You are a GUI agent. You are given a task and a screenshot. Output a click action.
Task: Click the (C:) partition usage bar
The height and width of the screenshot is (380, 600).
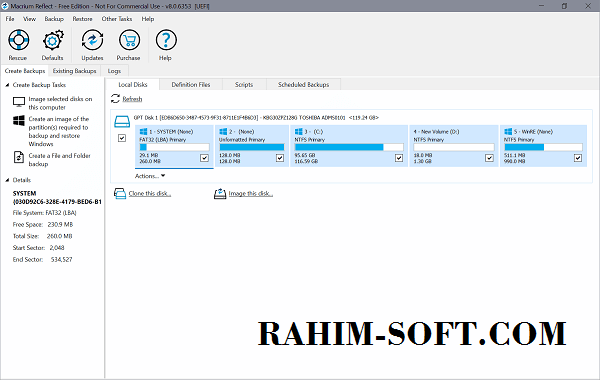349,147
